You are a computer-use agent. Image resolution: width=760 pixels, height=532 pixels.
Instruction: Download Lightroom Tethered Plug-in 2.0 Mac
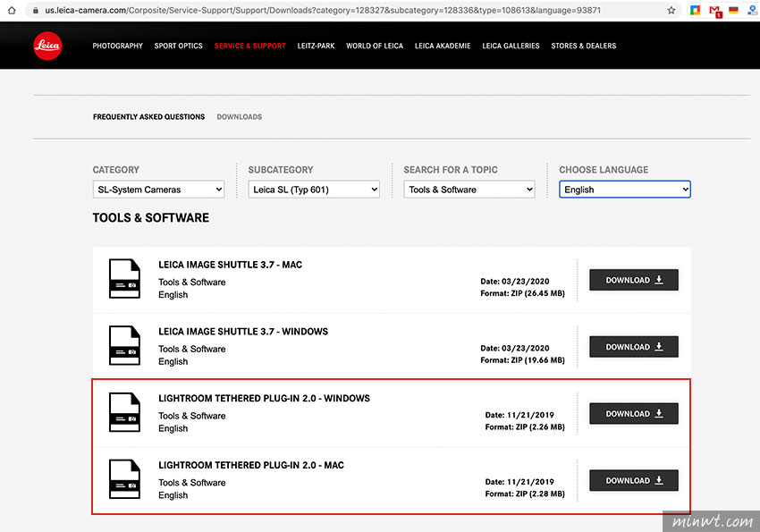click(634, 481)
